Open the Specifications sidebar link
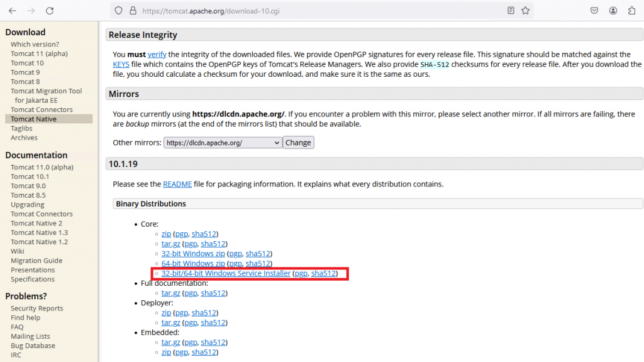 click(33, 280)
